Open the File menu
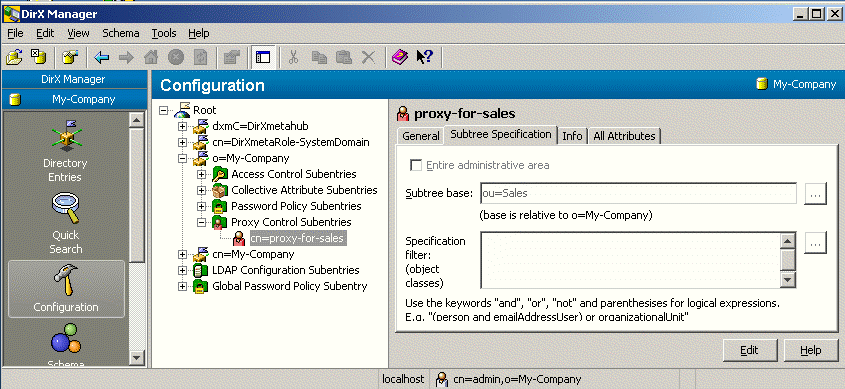 (x=15, y=33)
